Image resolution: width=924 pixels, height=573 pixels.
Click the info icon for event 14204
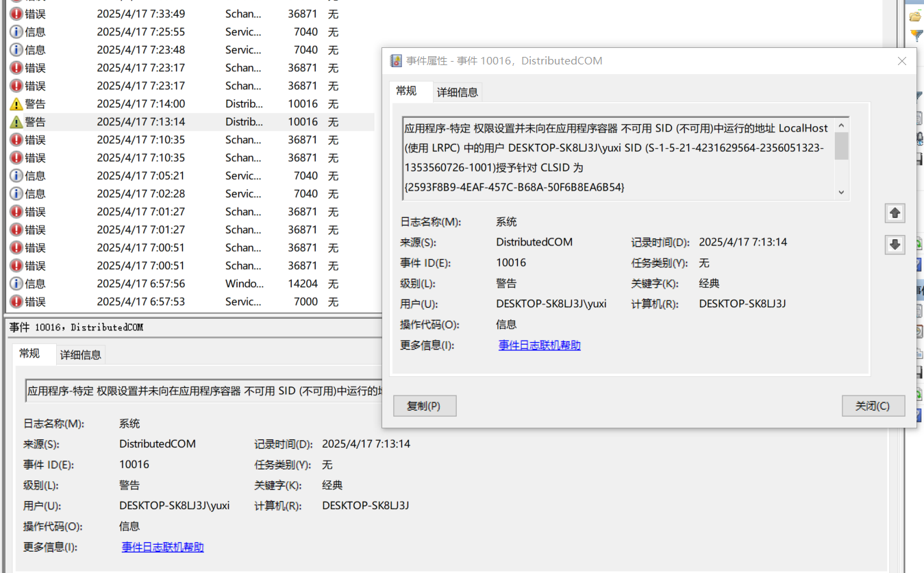coord(16,284)
